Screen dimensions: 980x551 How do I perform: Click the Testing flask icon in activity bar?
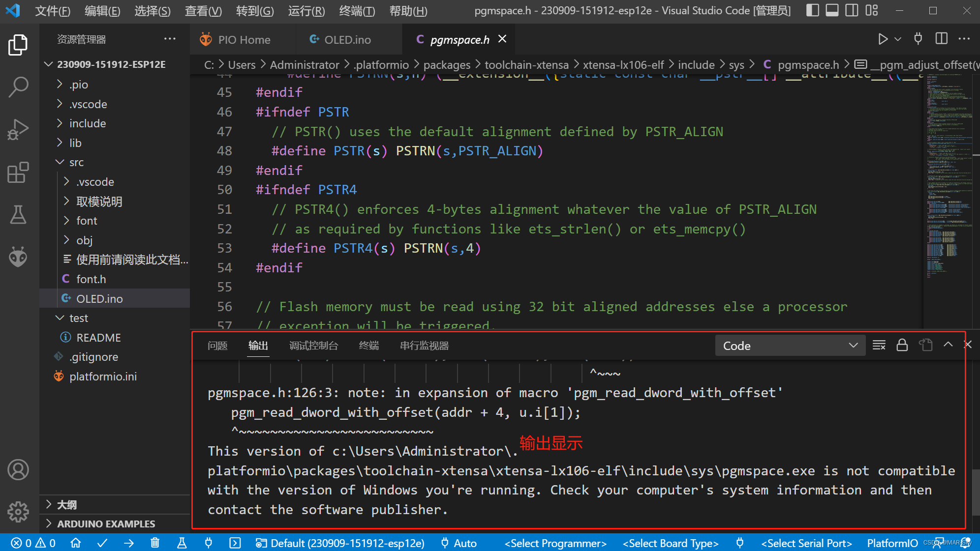tap(18, 215)
